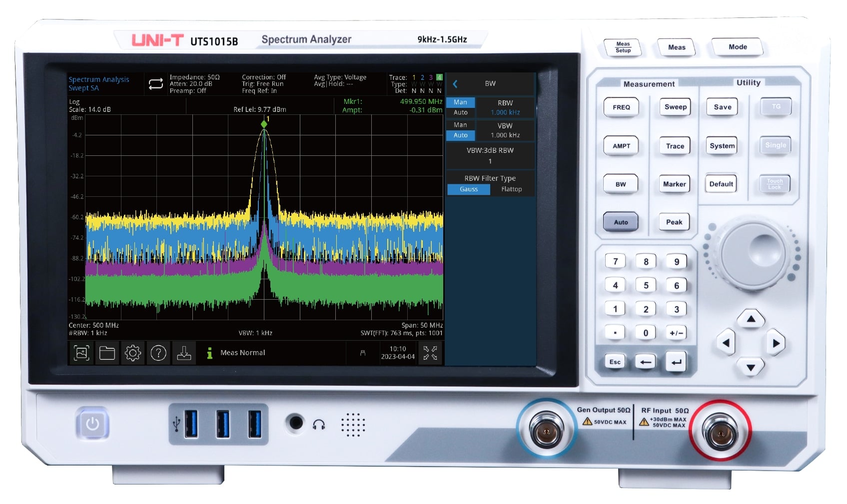Tap the marker 1 diamond on peak
Viewport: 847px width, 504px height.
click(x=264, y=124)
